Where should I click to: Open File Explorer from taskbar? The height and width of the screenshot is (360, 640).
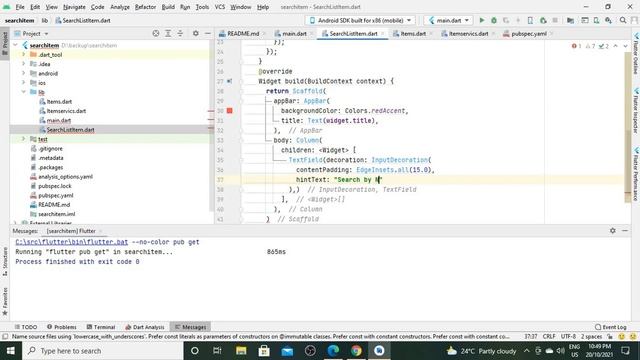[x=241, y=351]
